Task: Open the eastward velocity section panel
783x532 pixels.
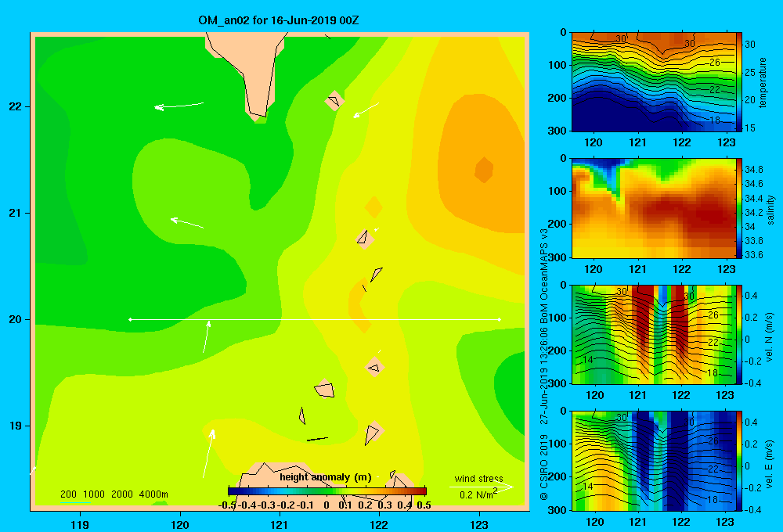Action: tap(654, 461)
